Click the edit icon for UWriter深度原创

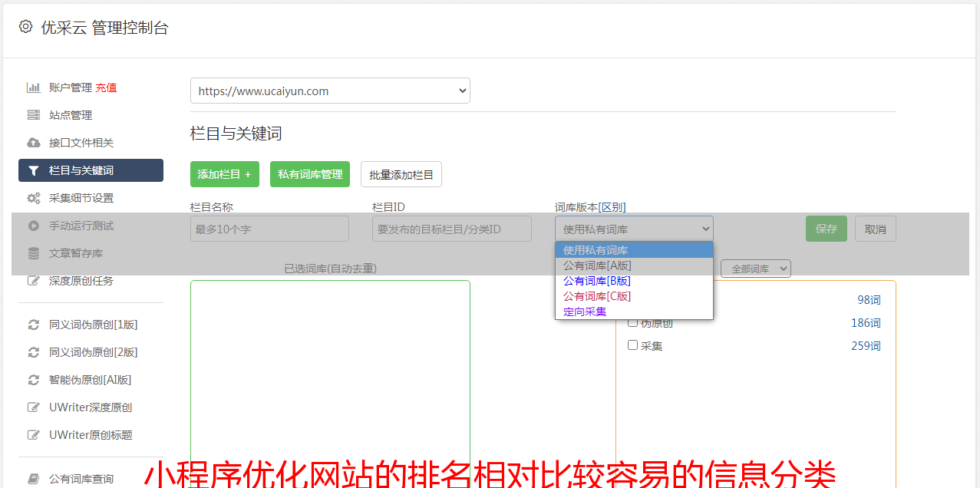coord(34,407)
